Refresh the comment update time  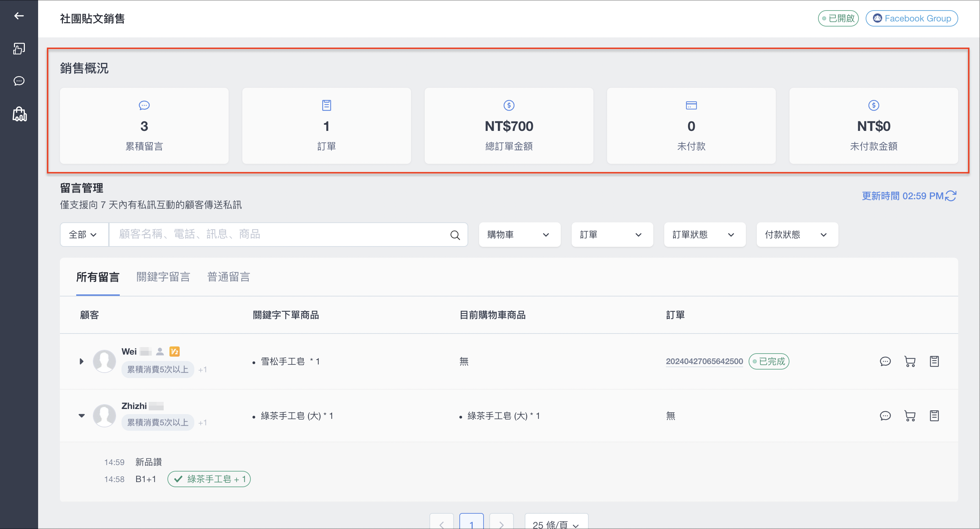[950, 196]
